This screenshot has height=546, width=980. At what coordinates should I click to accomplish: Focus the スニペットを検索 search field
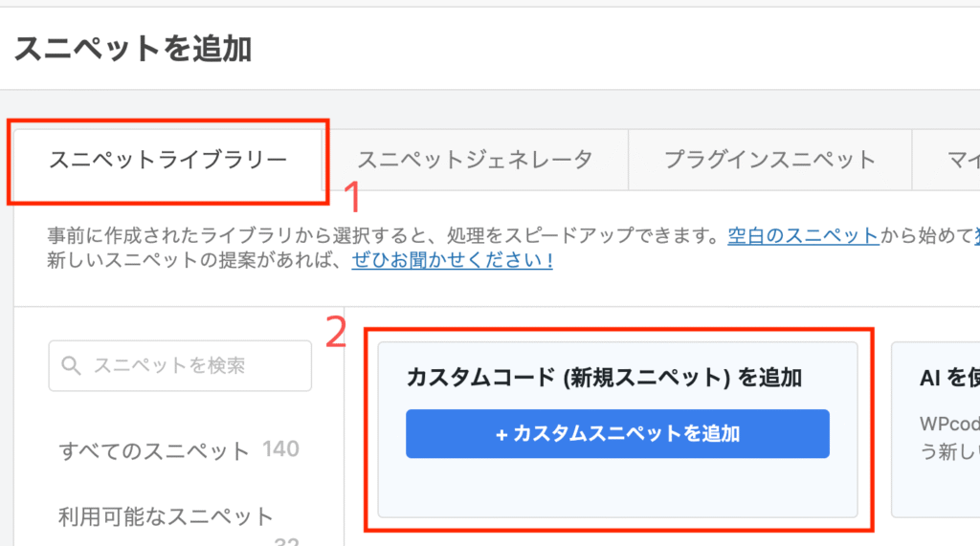coord(180,365)
